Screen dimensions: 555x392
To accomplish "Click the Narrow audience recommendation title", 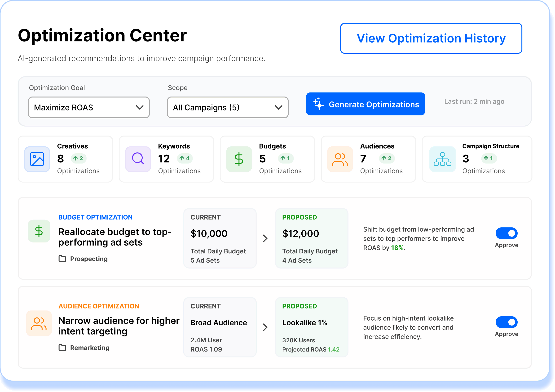I will (119, 326).
